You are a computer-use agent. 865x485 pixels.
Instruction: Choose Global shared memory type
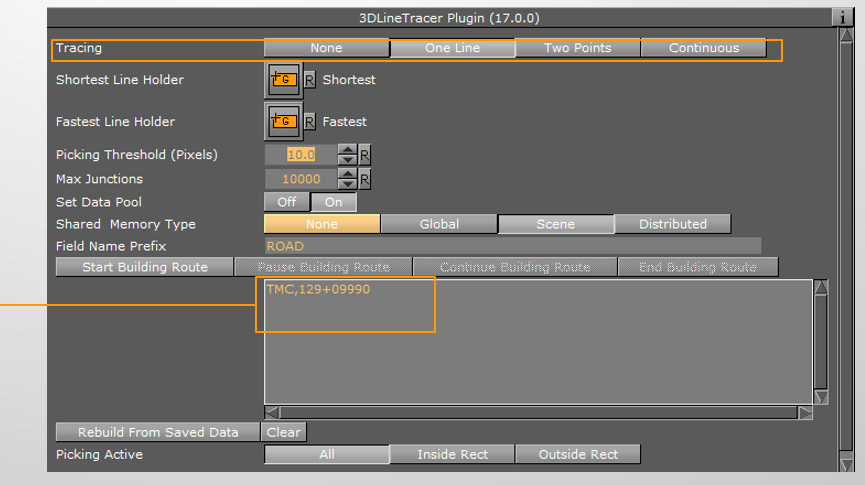point(439,224)
